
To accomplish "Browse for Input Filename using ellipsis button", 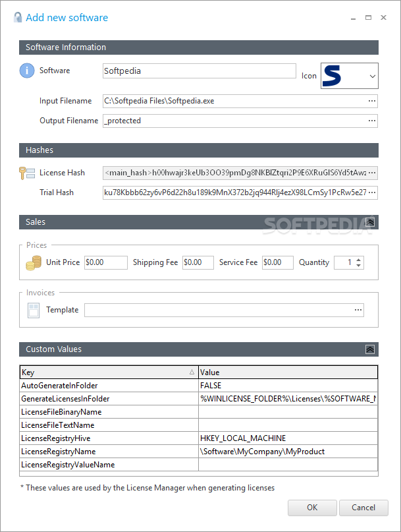I will coord(372,101).
